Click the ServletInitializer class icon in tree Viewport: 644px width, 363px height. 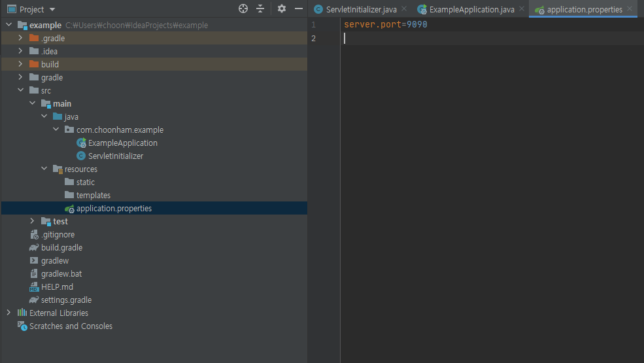pyautogui.click(x=81, y=156)
